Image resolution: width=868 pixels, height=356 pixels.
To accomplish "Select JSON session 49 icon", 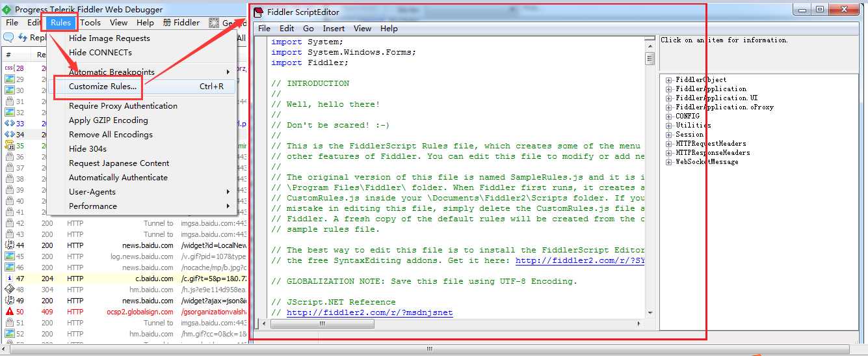I will click(x=10, y=300).
